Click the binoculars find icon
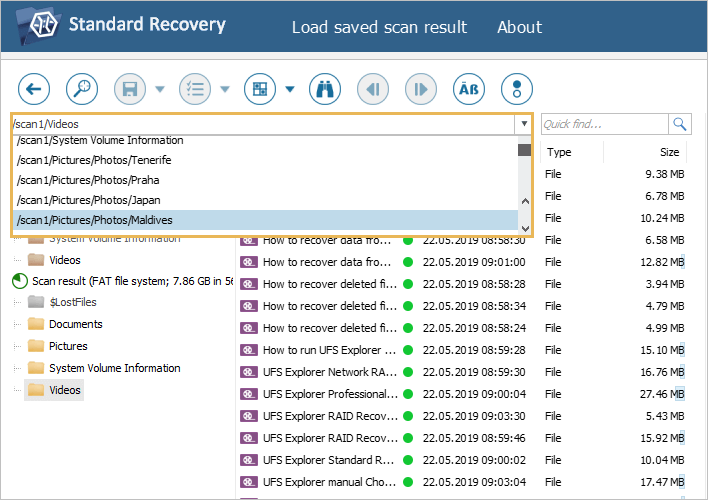The width and height of the screenshot is (708, 500). [x=325, y=89]
